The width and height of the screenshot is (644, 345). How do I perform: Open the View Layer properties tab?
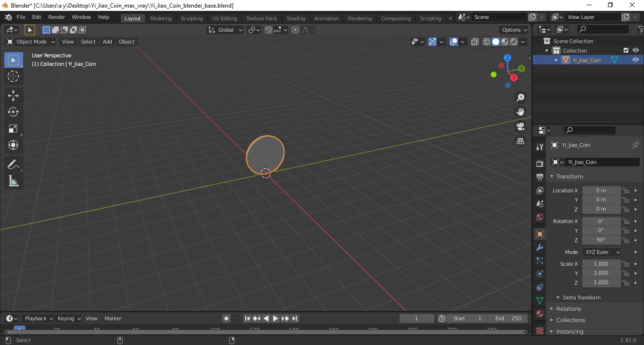point(539,191)
